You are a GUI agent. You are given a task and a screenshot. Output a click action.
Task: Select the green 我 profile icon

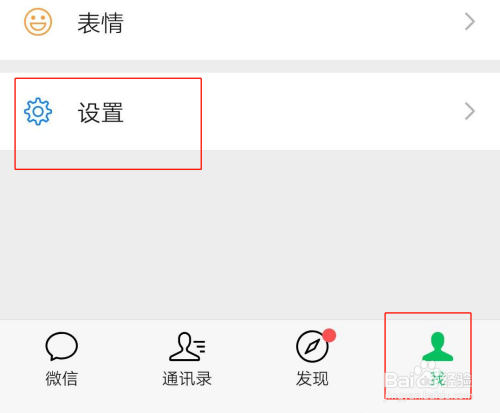coord(437,346)
